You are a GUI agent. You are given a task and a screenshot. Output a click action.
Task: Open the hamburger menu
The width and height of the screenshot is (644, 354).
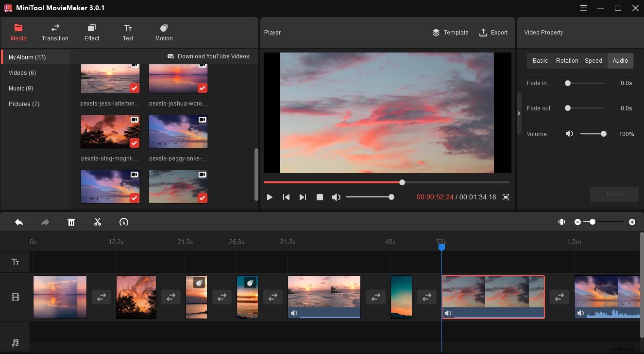(x=583, y=8)
